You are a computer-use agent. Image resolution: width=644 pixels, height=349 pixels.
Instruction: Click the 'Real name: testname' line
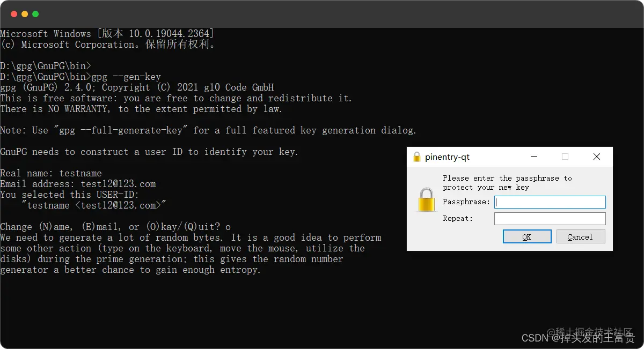(x=51, y=173)
